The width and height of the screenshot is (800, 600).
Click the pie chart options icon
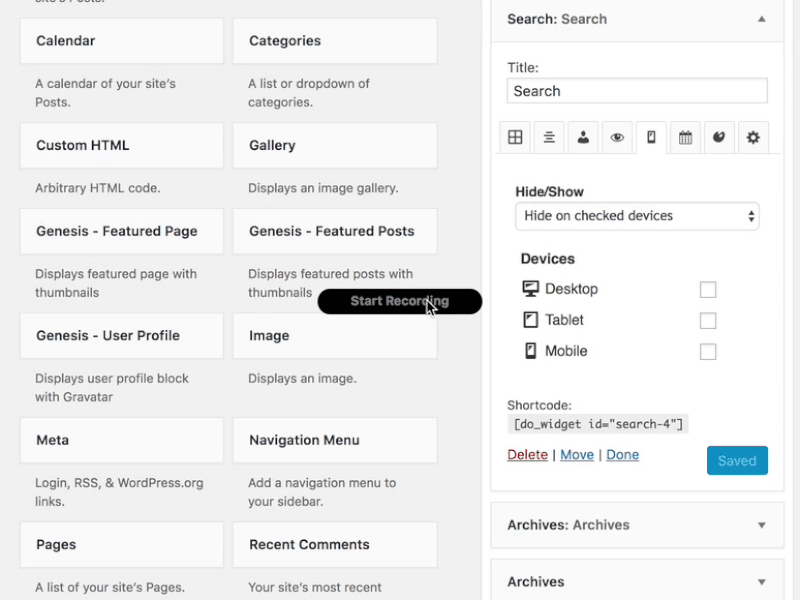(719, 137)
